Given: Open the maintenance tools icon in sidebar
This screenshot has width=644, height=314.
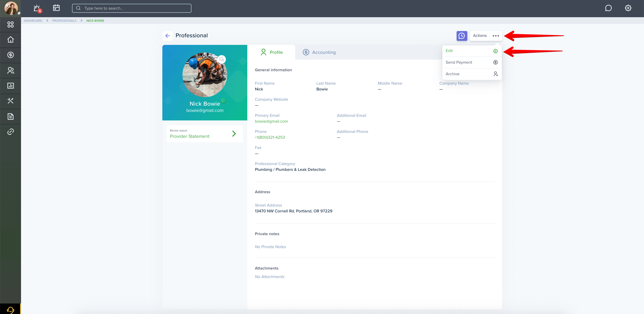Looking at the screenshot, I should [11, 101].
